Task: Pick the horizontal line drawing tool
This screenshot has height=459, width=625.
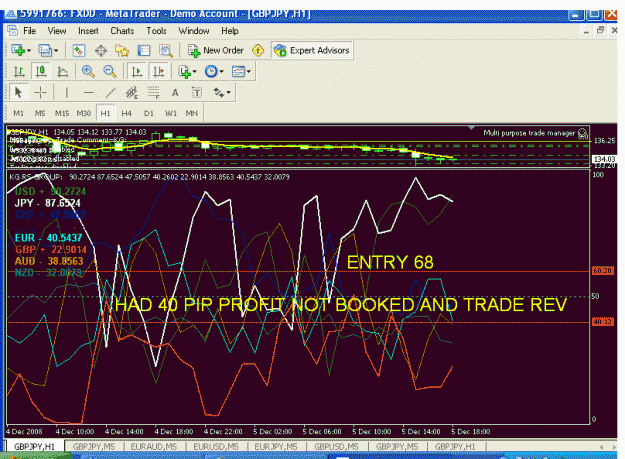Action: coord(89,92)
